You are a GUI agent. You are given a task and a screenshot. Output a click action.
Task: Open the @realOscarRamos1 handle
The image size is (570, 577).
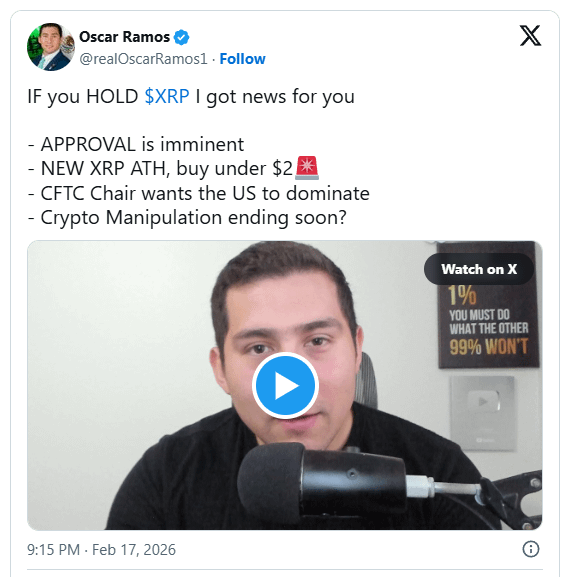pyautogui.click(x=143, y=59)
